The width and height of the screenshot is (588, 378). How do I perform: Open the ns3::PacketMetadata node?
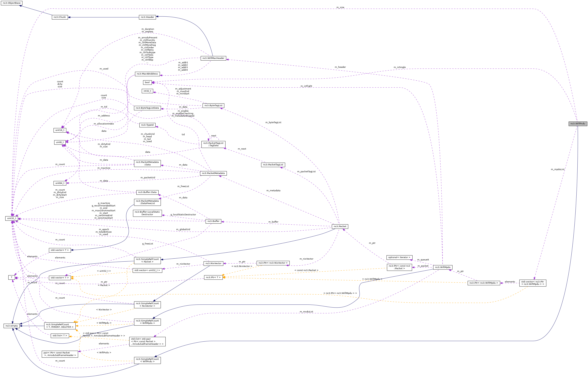pyautogui.click(x=213, y=173)
